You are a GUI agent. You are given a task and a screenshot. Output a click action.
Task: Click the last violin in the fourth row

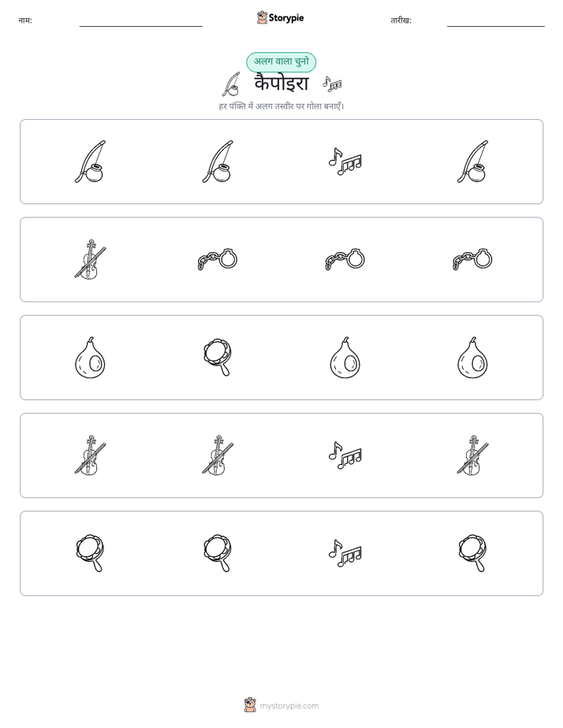click(472, 455)
